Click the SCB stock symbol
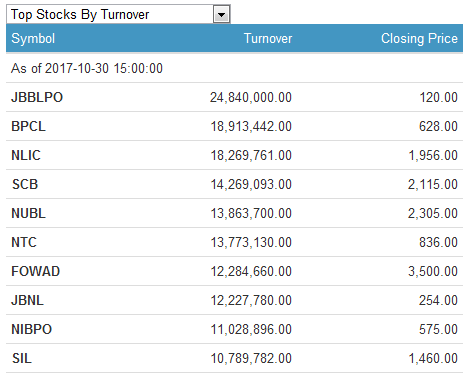The width and height of the screenshot is (469, 377). (25, 184)
